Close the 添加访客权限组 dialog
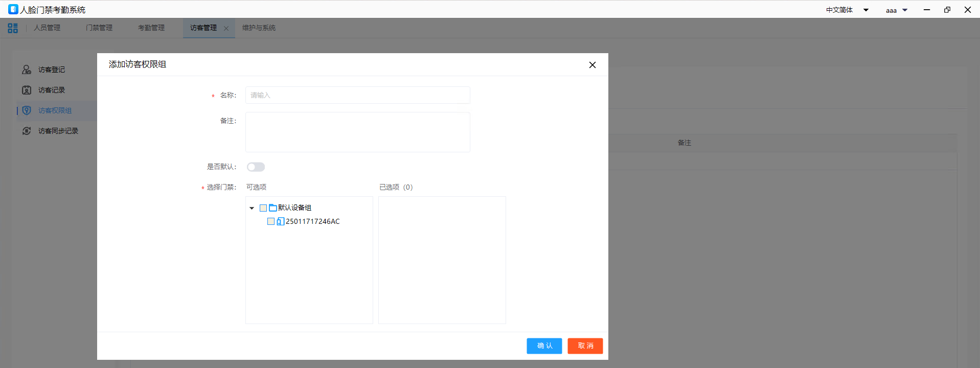The height and width of the screenshot is (368, 980). [x=592, y=65]
